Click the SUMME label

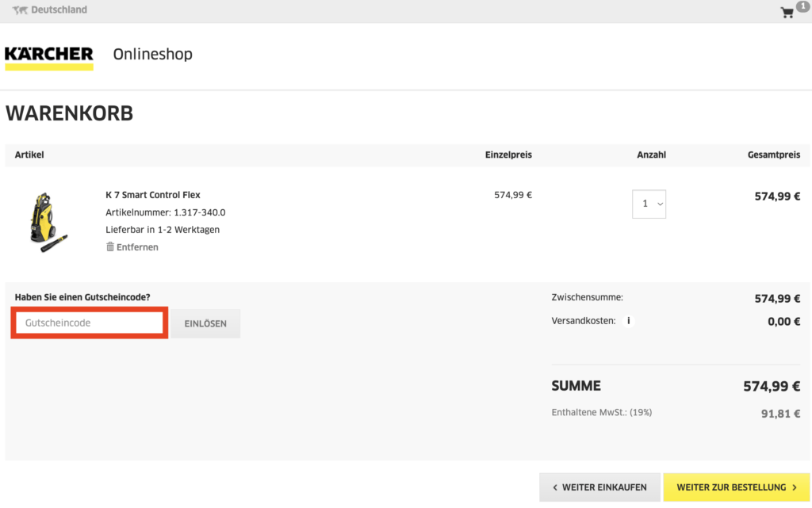(x=576, y=386)
